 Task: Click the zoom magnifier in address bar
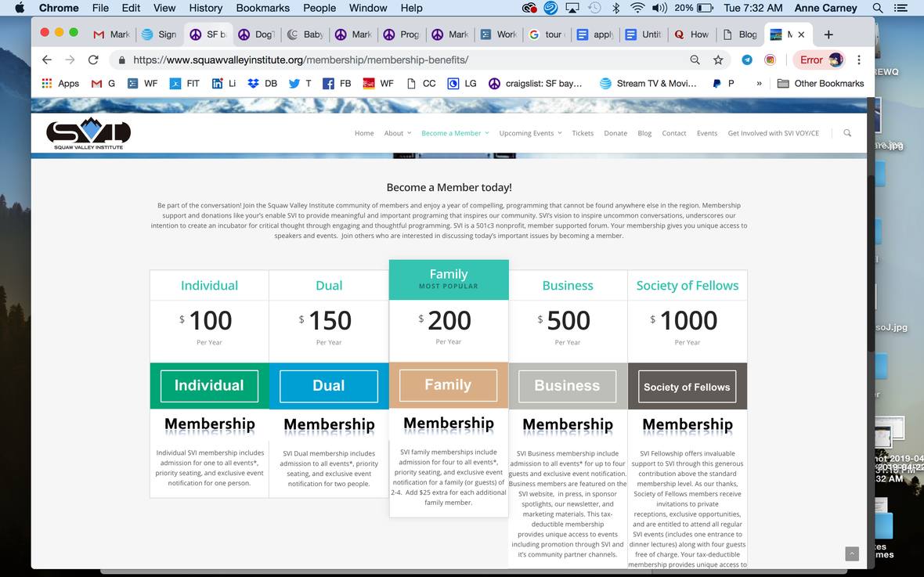(x=695, y=60)
